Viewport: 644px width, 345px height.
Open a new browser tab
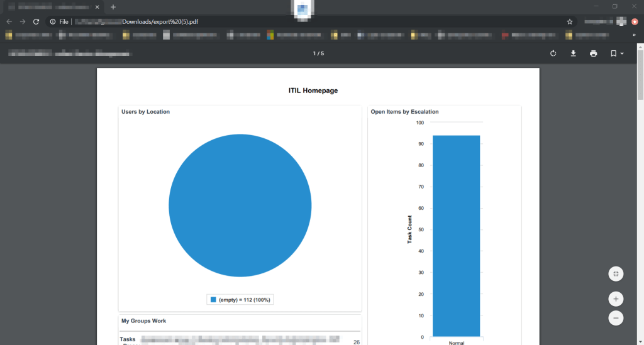point(113,7)
